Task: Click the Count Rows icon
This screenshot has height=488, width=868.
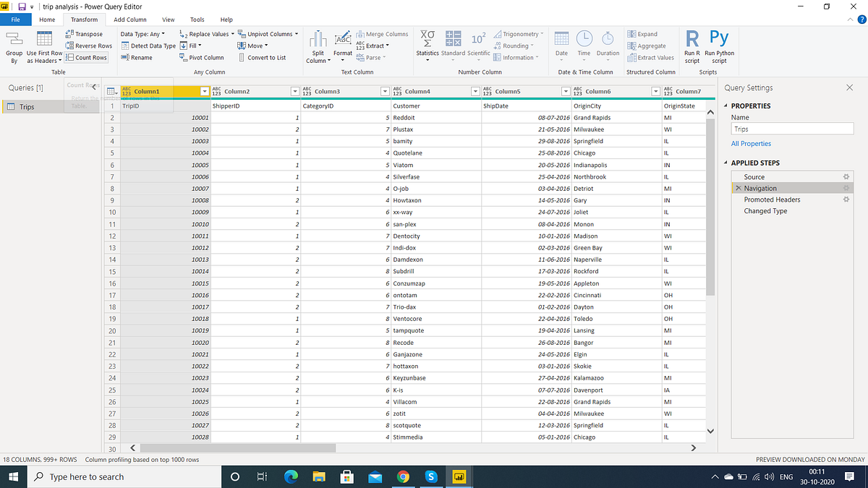Action: (69, 57)
